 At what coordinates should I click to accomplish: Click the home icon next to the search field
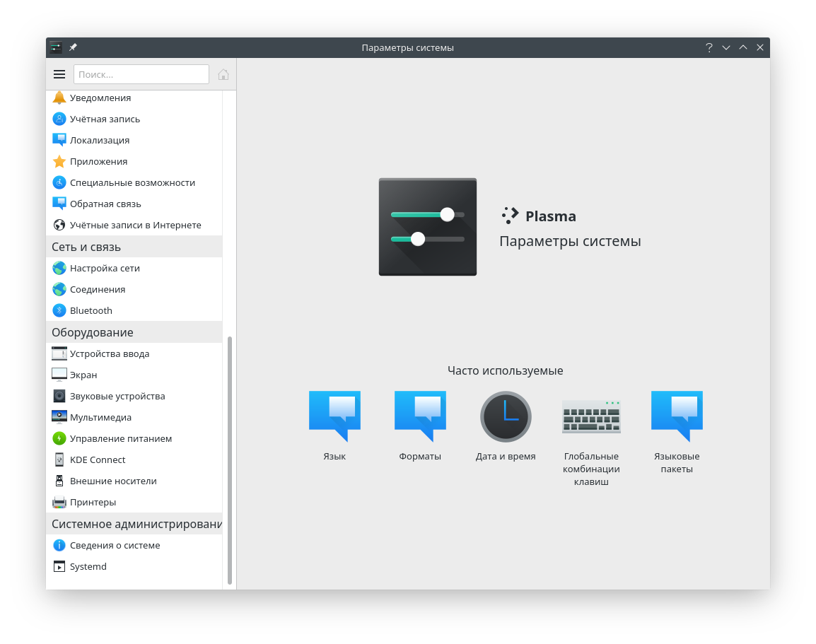(223, 74)
